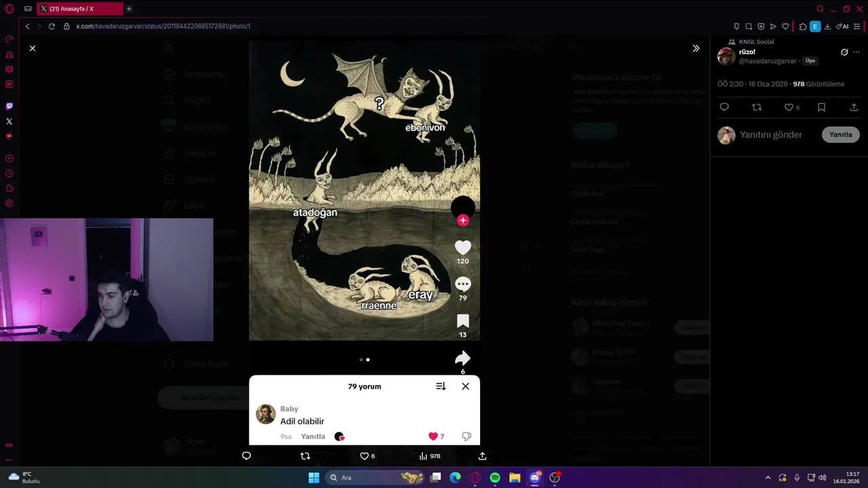The height and width of the screenshot is (488, 868).
Task: Click the Yanıtını gönder reply field
Action: click(x=771, y=135)
